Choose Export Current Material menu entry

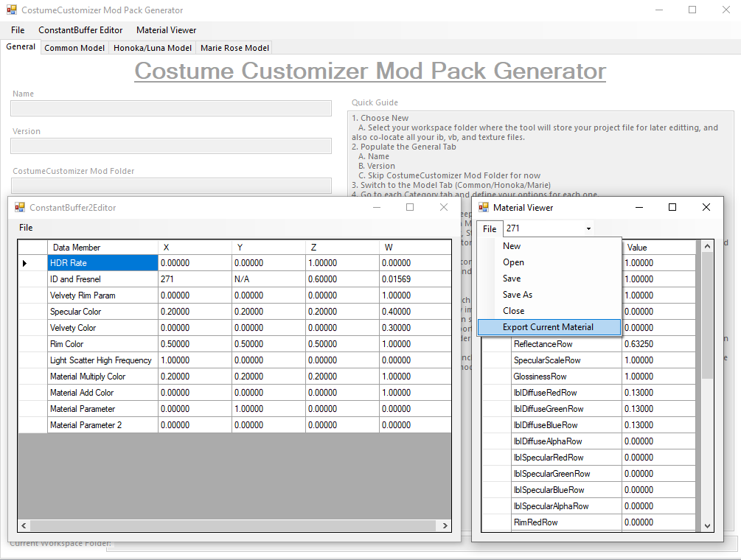click(549, 327)
